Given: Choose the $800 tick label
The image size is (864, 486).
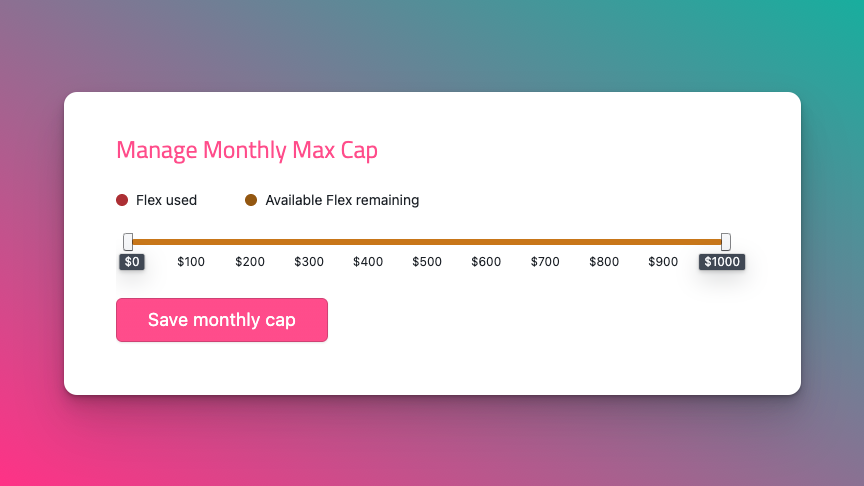Looking at the screenshot, I should pyautogui.click(x=603, y=262).
